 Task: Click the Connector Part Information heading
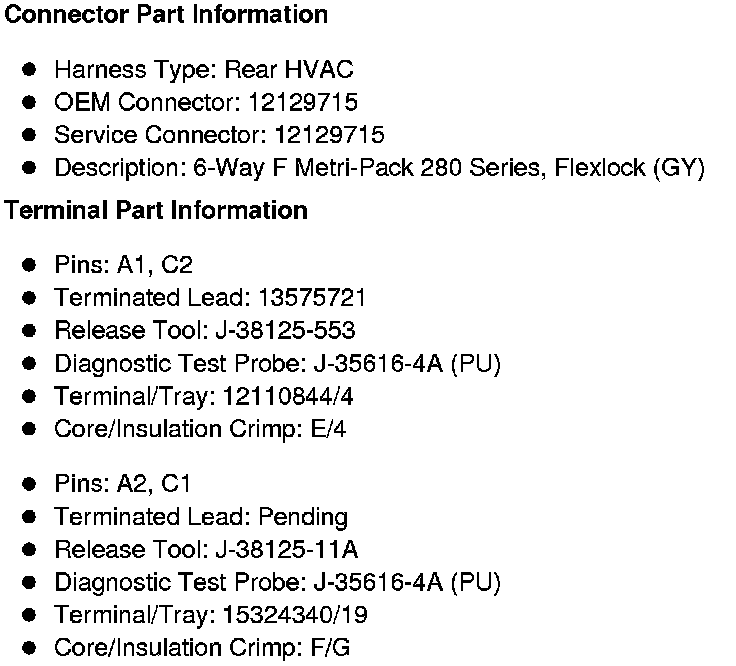tap(166, 15)
